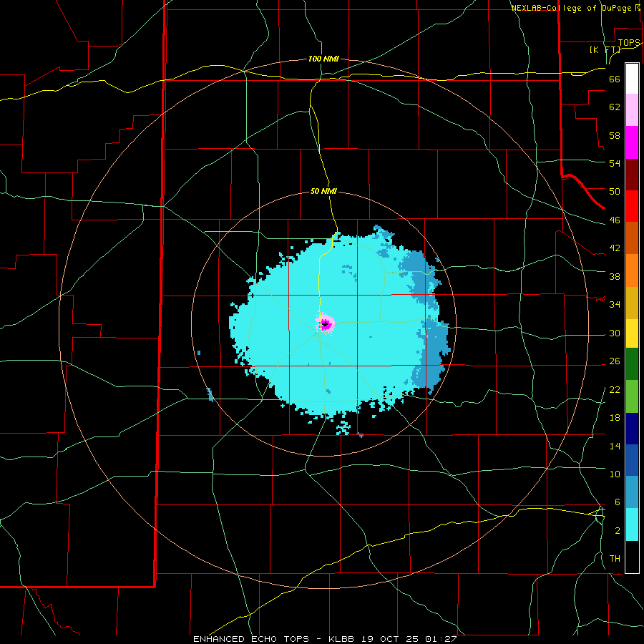
Task: Click the legend value 58
Action: (615, 135)
